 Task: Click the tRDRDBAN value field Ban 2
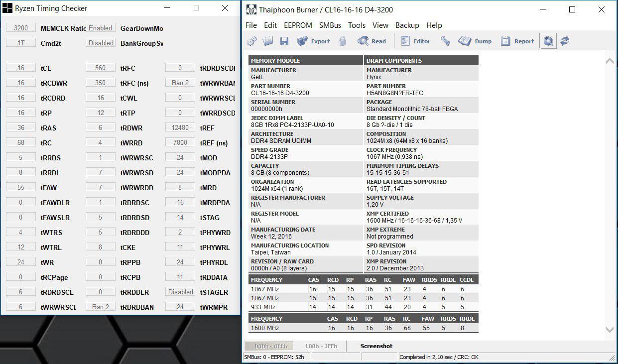[101, 307]
